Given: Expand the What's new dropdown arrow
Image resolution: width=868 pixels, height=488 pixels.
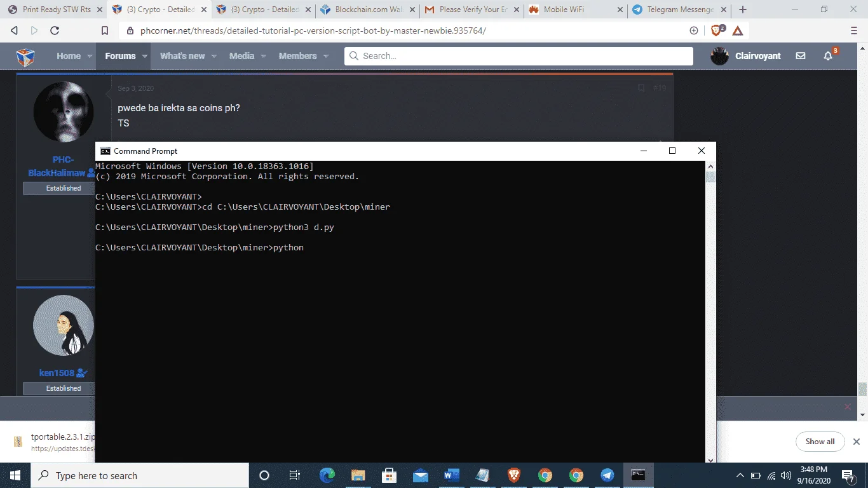Looking at the screenshot, I should [214, 56].
